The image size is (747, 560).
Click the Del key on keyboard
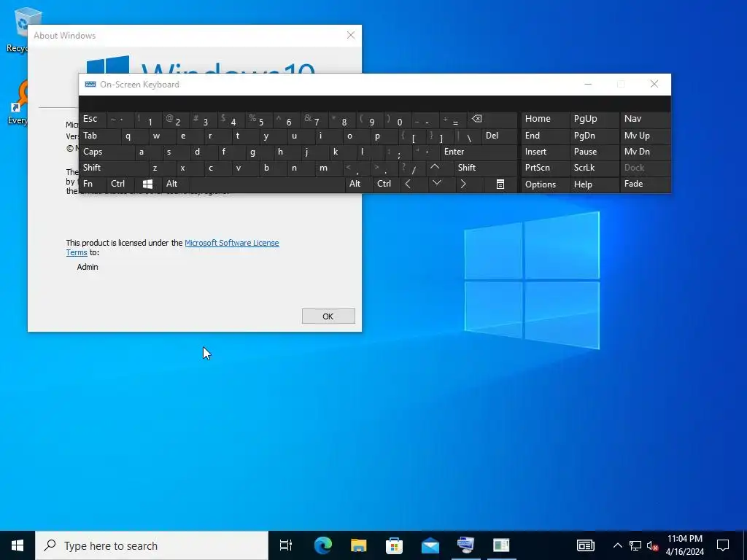point(500,136)
